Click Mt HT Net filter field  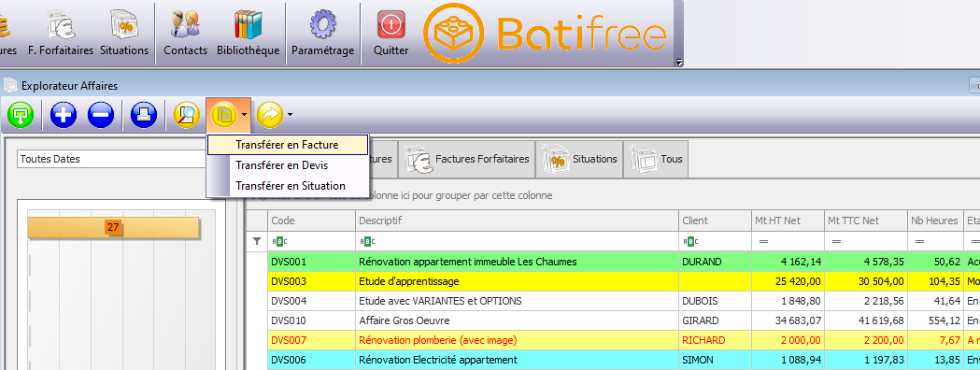click(x=787, y=241)
